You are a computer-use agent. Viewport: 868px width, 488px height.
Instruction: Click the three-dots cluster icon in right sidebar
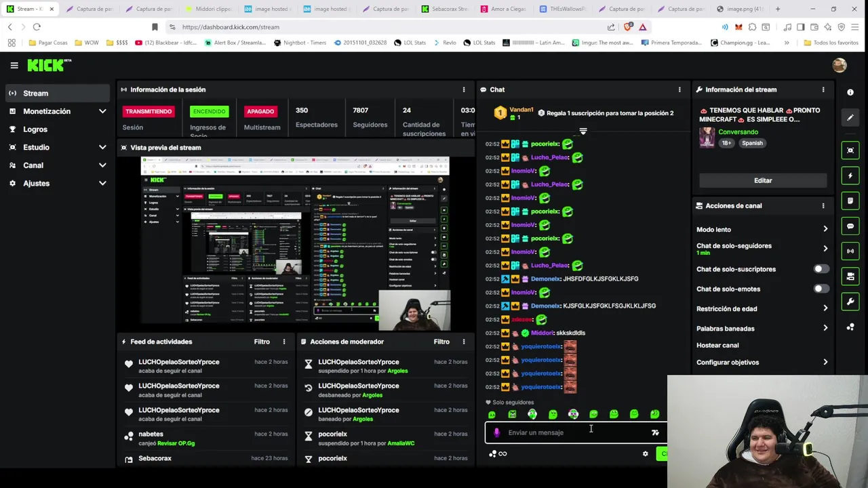850,327
